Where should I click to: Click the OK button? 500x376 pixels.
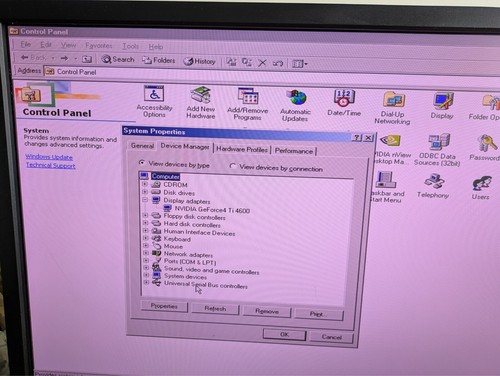click(284, 334)
